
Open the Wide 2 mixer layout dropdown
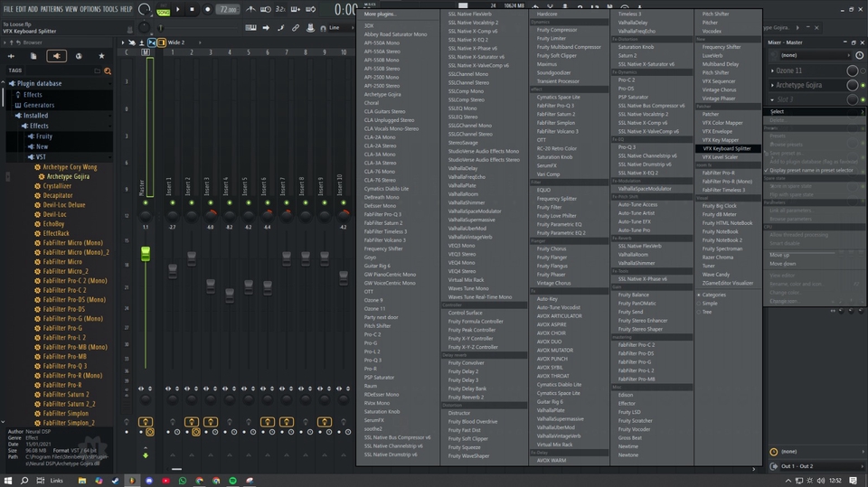(x=184, y=42)
